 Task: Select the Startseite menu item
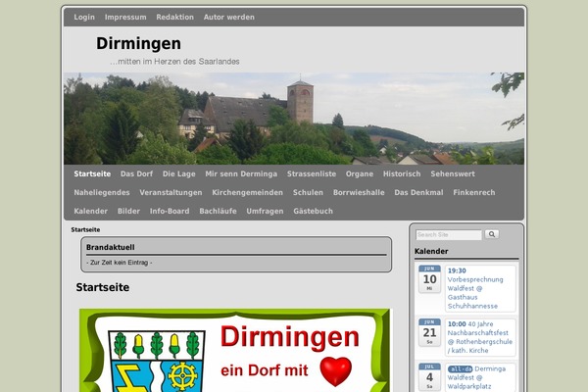(x=92, y=173)
